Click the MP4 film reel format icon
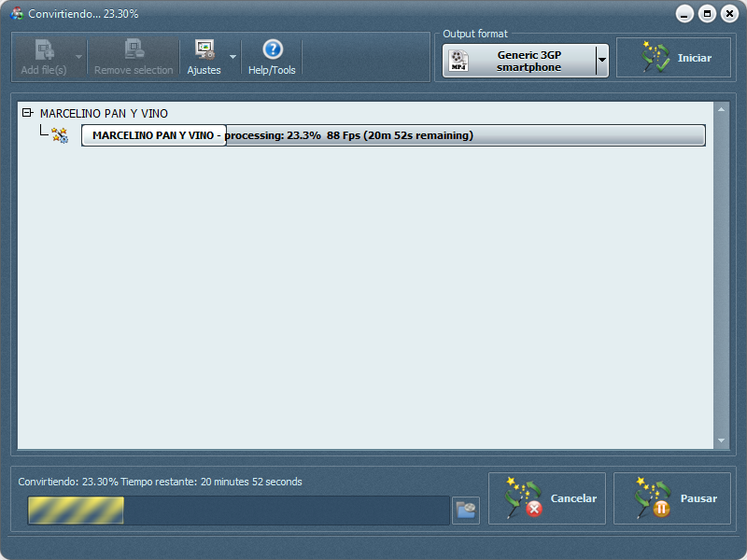 (459, 61)
